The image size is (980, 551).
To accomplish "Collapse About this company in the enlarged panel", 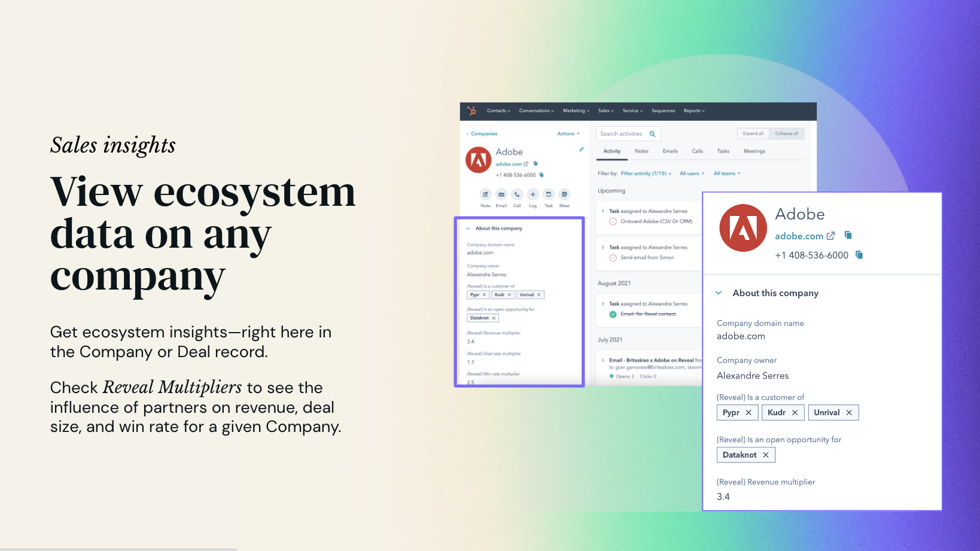I will (x=719, y=293).
